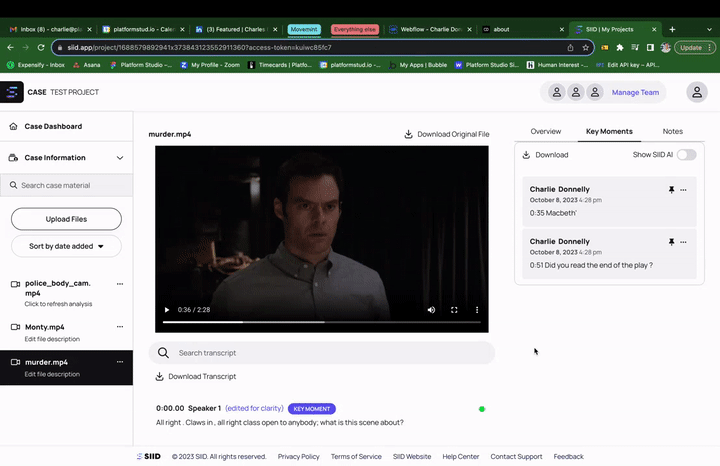Focus the Search case material field
The width and height of the screenshot is (720, 466).
tap(67, 185)
